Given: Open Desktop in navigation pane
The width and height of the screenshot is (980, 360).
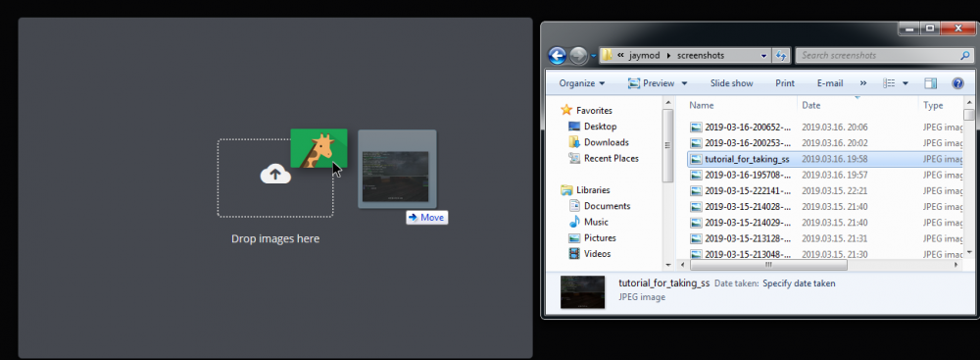Looking at the screenshot, I should 600,127.
